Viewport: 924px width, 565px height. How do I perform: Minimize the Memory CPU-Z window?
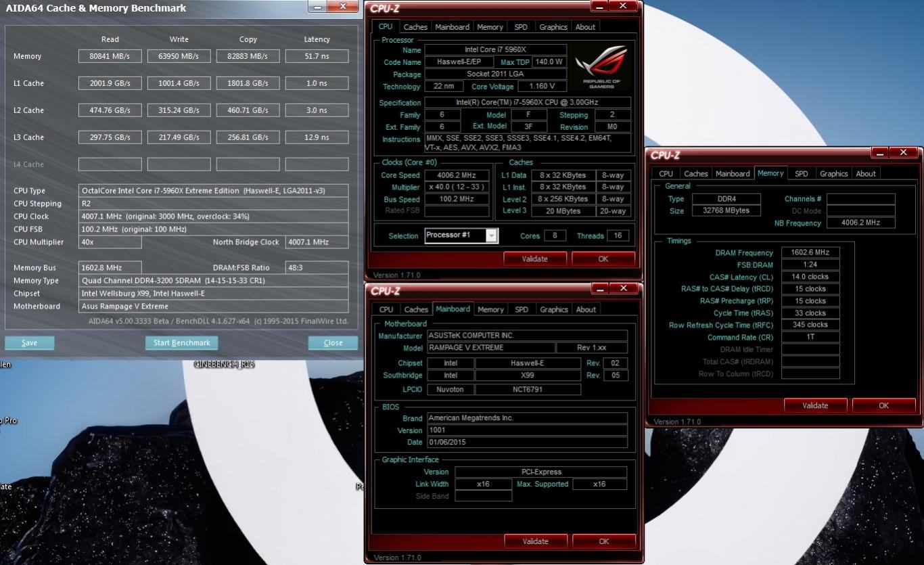(x=879, y=153)
